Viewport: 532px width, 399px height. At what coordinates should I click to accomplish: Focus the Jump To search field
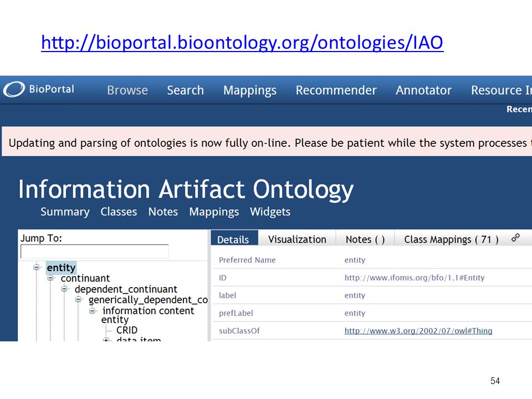click(94, 252)
